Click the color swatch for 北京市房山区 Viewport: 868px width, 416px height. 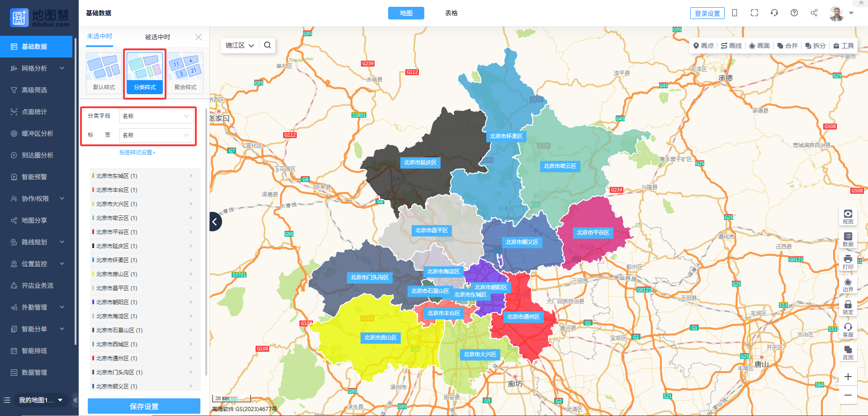pos(93,274)
